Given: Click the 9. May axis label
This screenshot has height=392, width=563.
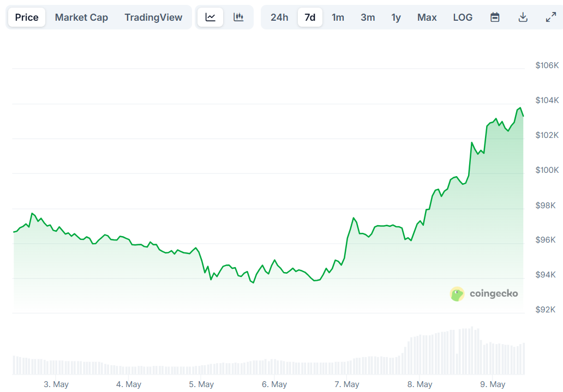Looking at the screenshot, I should (492, 384).
